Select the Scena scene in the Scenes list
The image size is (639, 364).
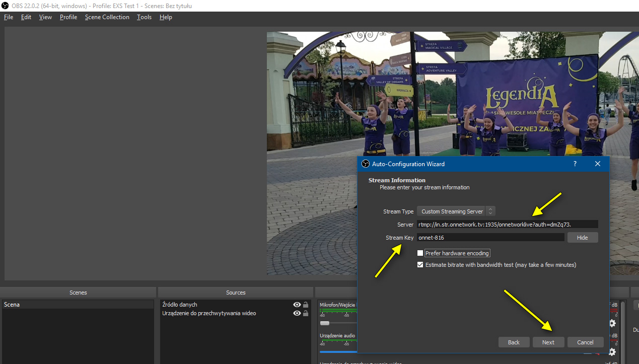(x=78, y=305)
